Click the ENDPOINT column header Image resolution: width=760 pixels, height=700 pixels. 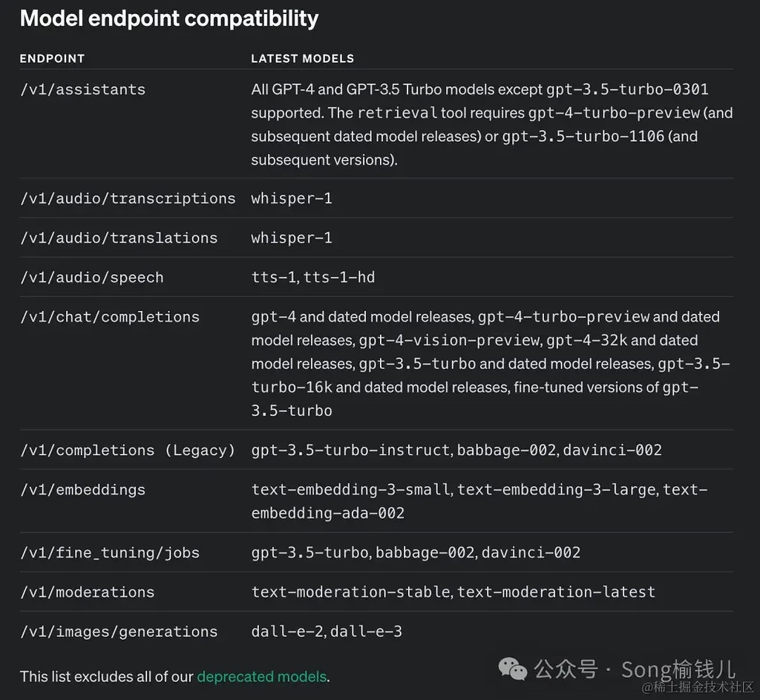click(52, 59)
